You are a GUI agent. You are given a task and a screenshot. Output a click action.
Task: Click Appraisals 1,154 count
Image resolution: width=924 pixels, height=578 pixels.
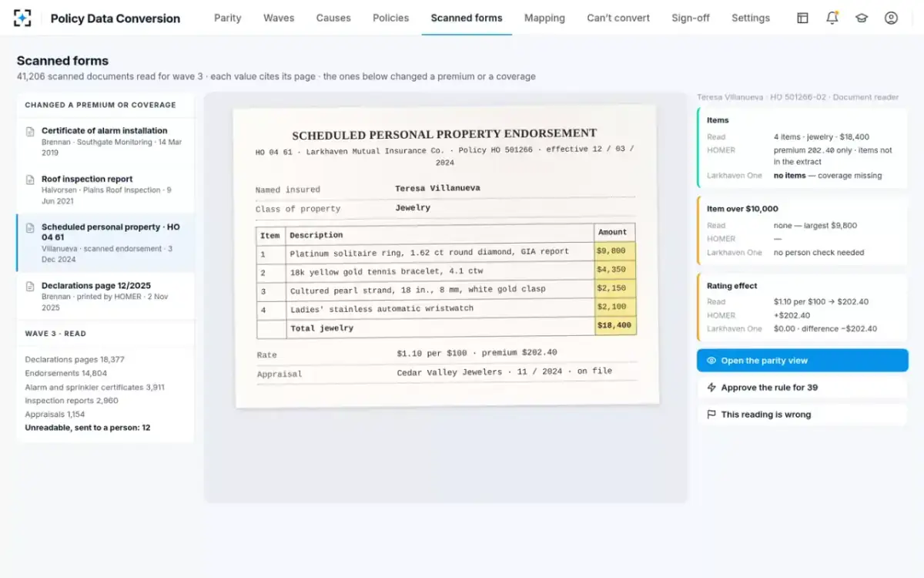[x=55, y=415]
